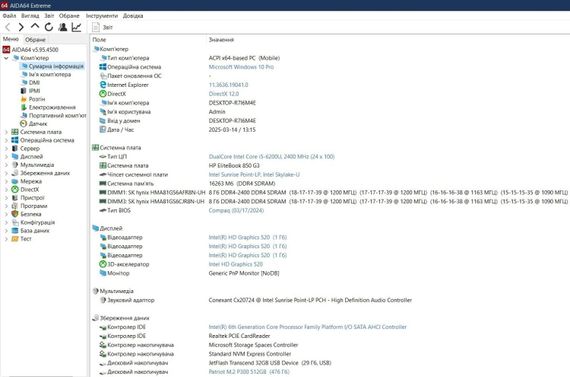Viewport: 570px width, 377px height.
Task: Open the Файл menu
Action: [x=9, y=16]
